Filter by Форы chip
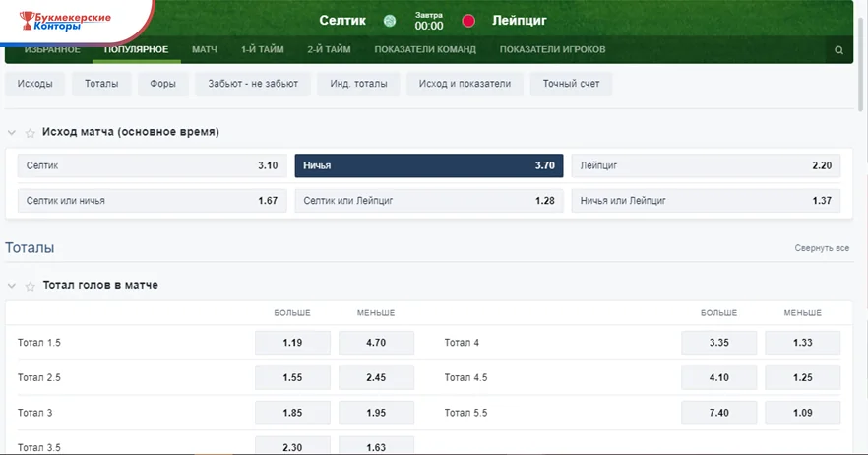868x455 pixels. pyautogui.click(x=162, y=84)
